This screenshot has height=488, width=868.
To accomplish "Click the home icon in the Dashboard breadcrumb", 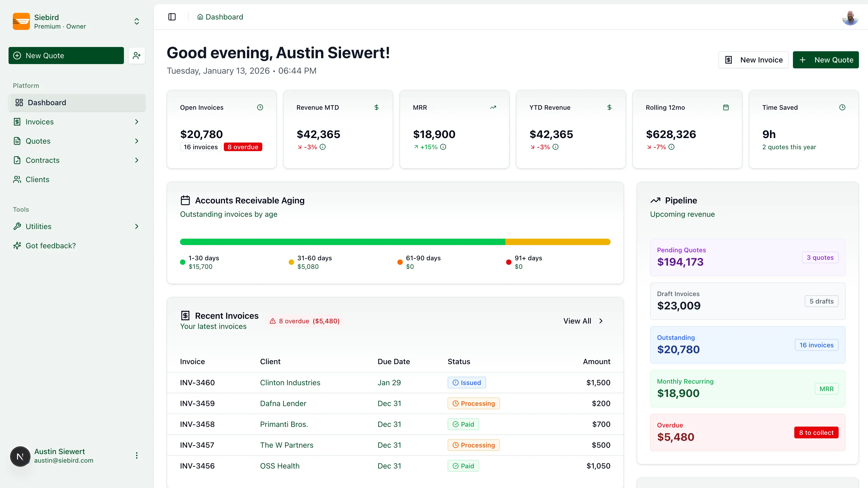I will tap(200, 17).
